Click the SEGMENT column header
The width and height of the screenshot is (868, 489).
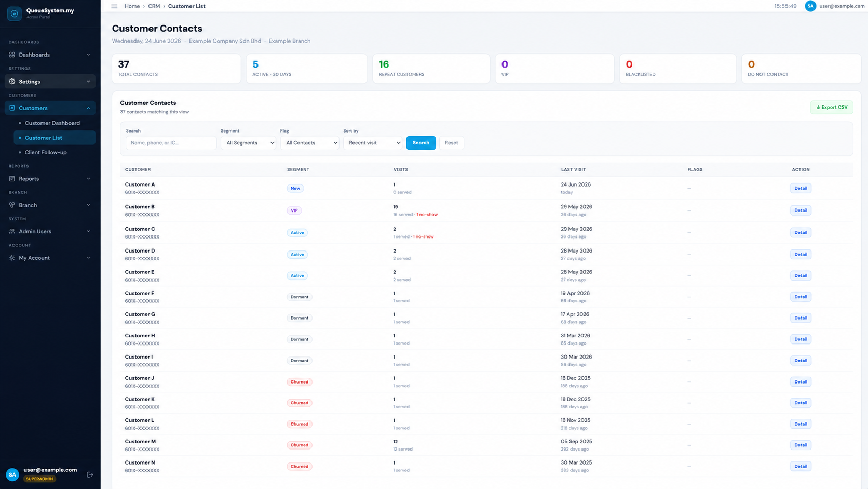(x=298, y=170)
